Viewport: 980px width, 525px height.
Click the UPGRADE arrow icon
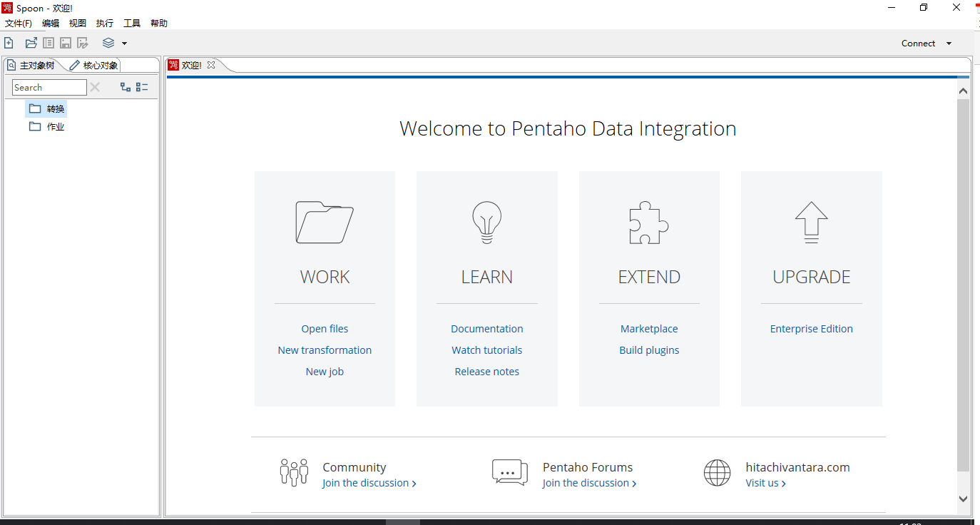click(x=812, y=223)
